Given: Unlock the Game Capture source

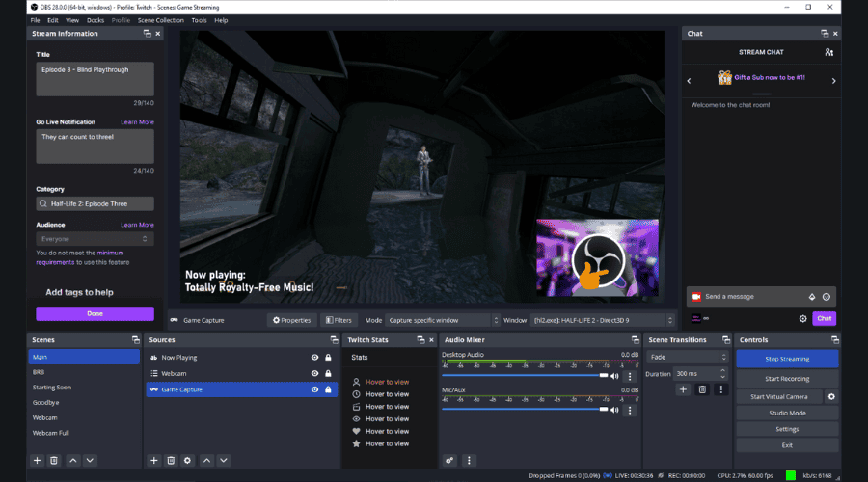Looking at the screenshot, I should [x=328, y=389].
